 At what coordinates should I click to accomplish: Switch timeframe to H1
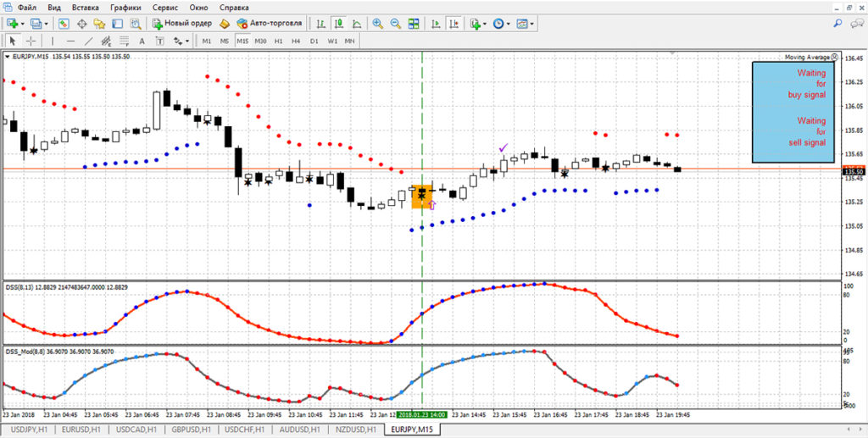coord(279,41)
